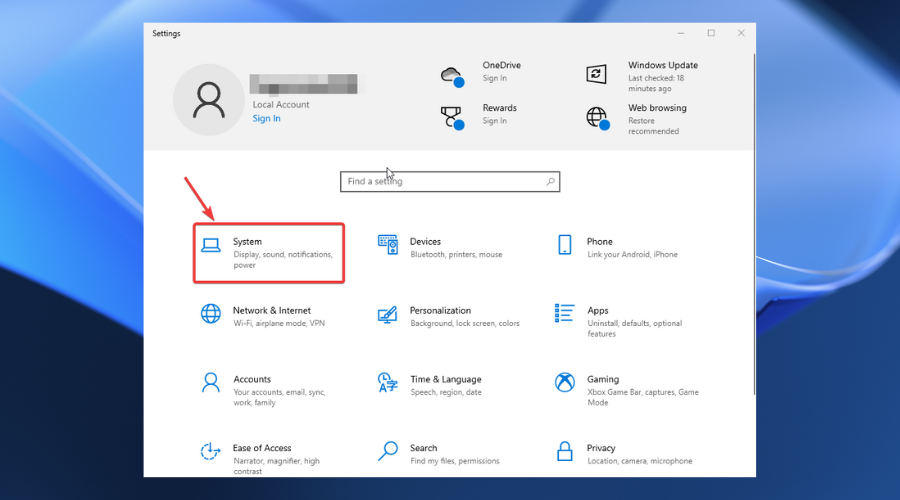
Task: Click 'Last checked: 18 minutes ago' text
Action: (656, 83)
